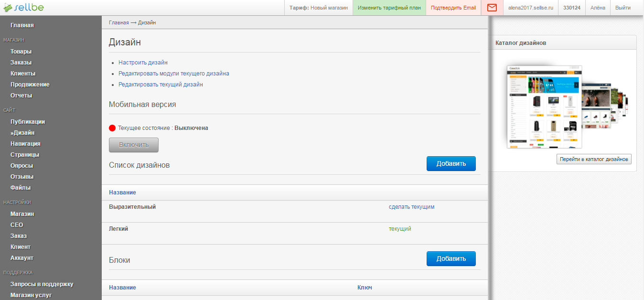The height and width of the screenshot is (300, 644).
Task: Sort designs by Название column header
Action: click(x=122, y=193)
